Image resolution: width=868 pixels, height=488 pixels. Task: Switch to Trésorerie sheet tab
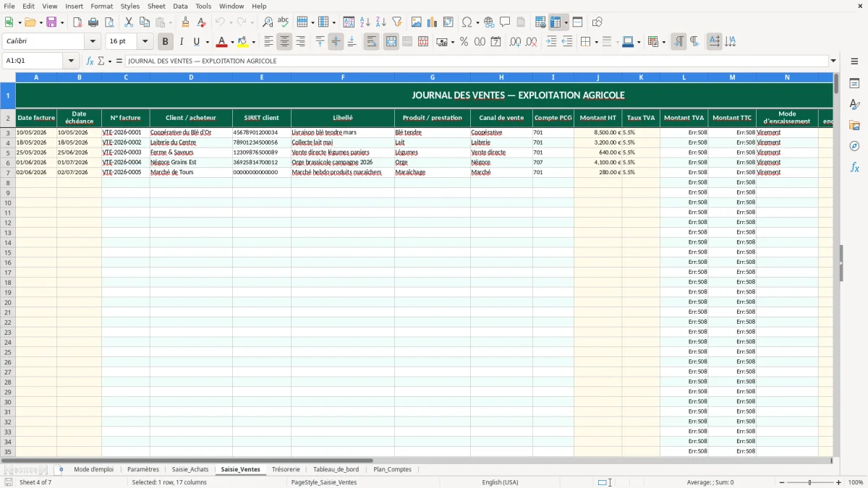click(x=286, y=469)
